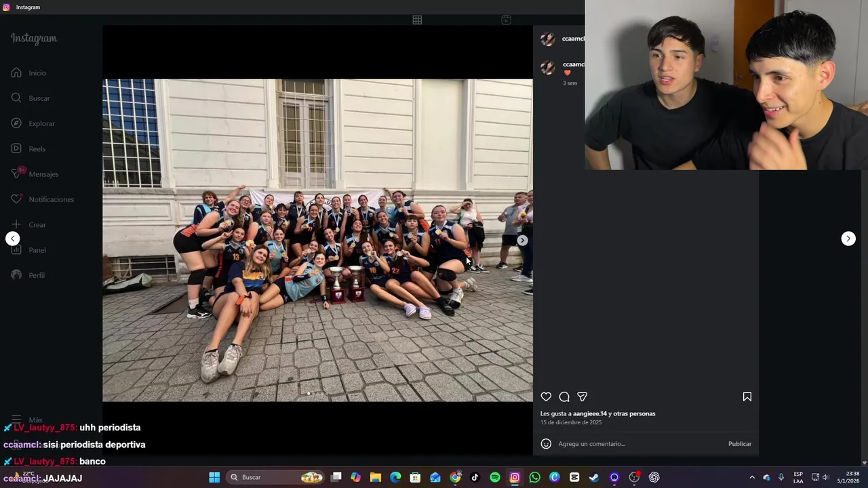Open the otras personas likes list
Image resolution: width=868 pixels, height=488 pixels.
point(634,413)
